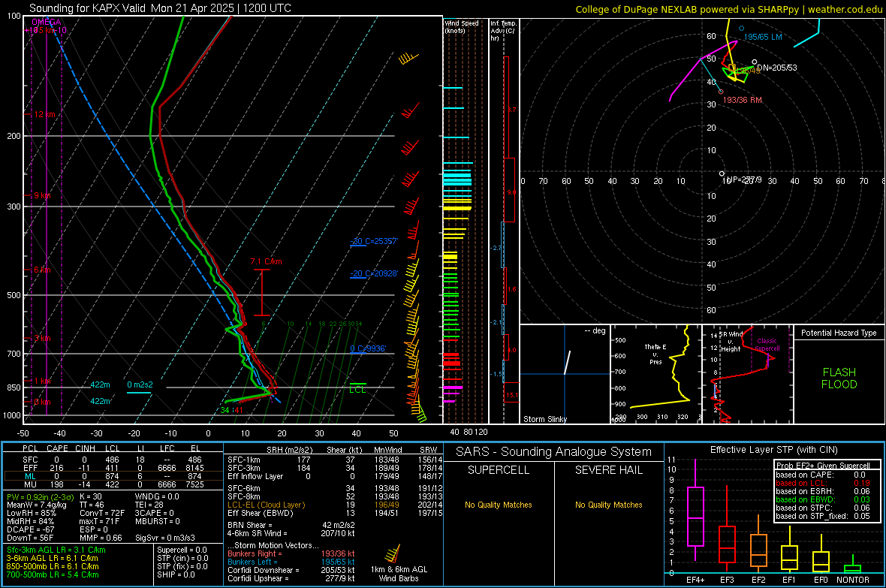
Task: Click 'No Quality Matches' under SUPERCELL
Action: tap(499, 505)
